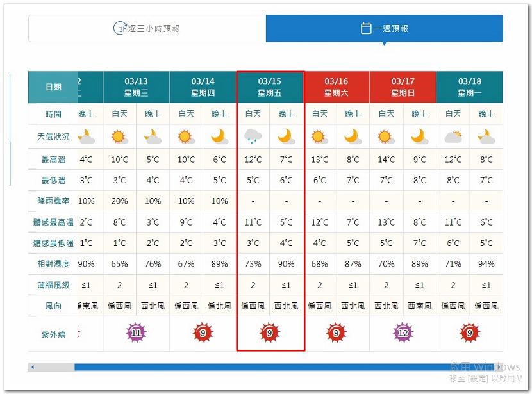Click the 降雨機率 row label
532x394 pixels.
(53, 201)
